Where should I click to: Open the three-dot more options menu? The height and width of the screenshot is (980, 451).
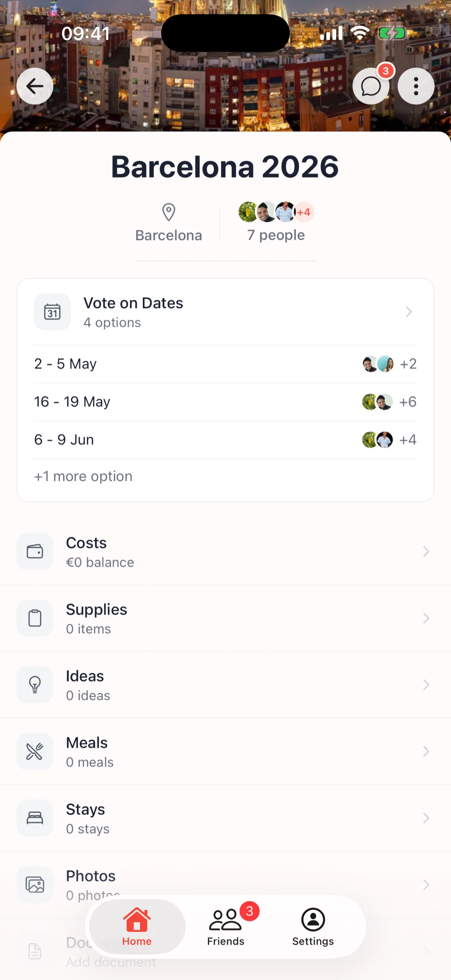416,86
